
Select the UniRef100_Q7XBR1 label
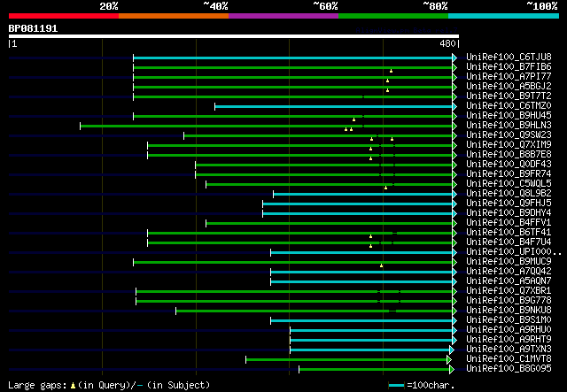[509, 291]
